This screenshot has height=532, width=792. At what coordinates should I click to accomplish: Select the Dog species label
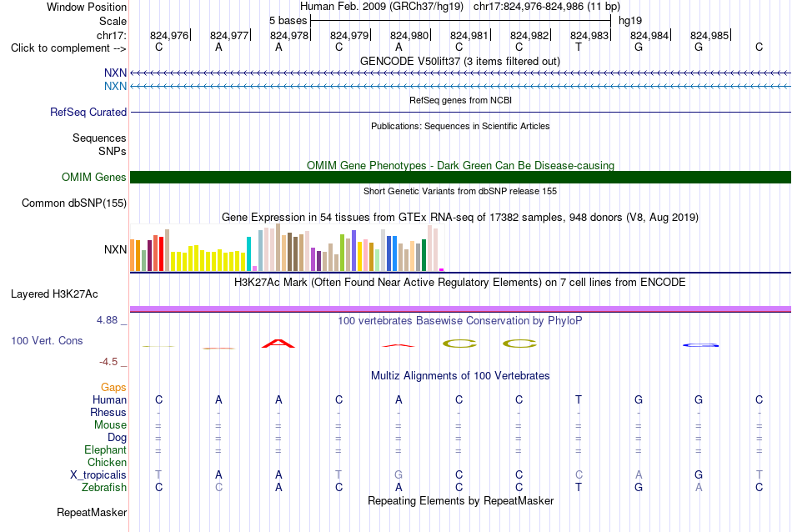click(x=117, y=438)
